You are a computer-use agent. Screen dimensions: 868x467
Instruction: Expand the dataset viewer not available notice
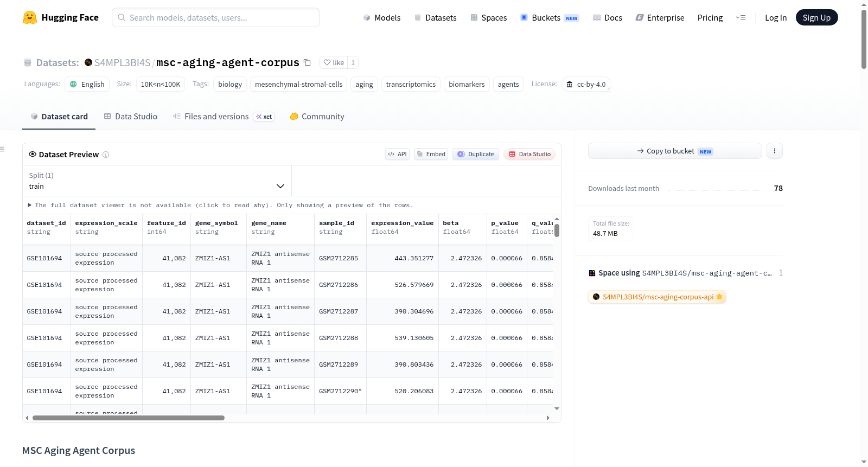221,205
